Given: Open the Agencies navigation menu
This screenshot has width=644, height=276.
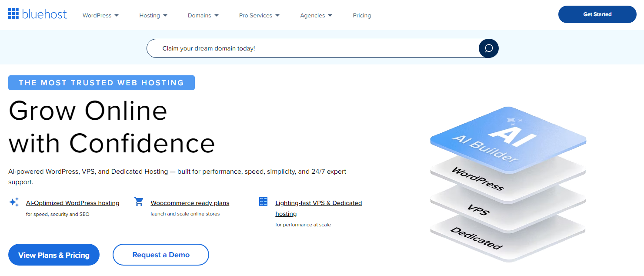Looking at the screenshot, I should [x=316, y=15].
